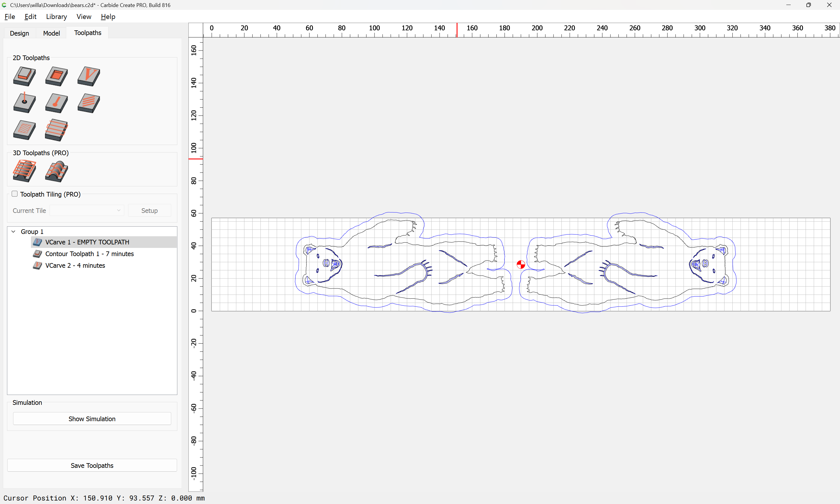Select the VCarve toolpath icon

(x=89, y=76)
